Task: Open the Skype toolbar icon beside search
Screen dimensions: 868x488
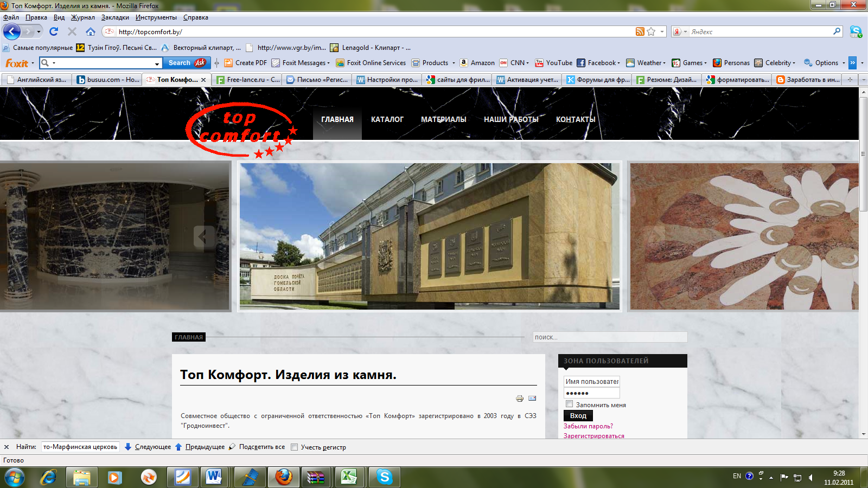Action: tap(856, 31)
